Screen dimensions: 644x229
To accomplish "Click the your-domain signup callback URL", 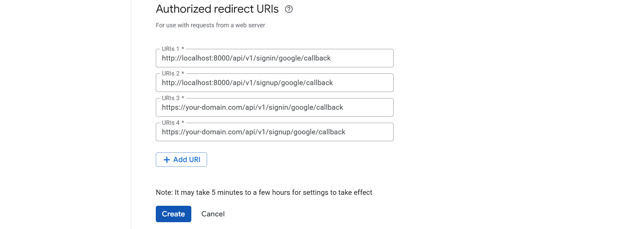I will (x=254, y=132).
